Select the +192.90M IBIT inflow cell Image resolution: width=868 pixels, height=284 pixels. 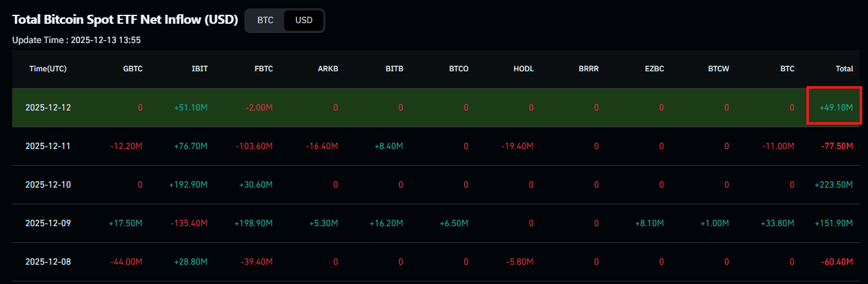point(189,184)
